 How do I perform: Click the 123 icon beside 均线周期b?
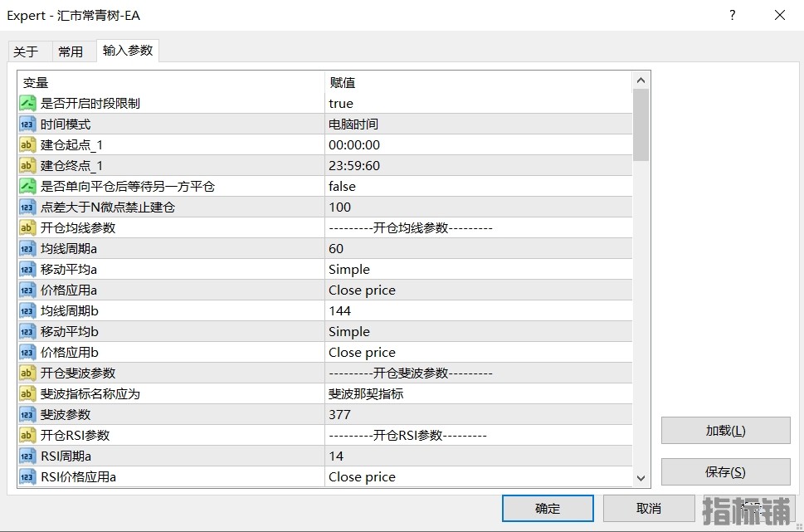coord(27,311)
